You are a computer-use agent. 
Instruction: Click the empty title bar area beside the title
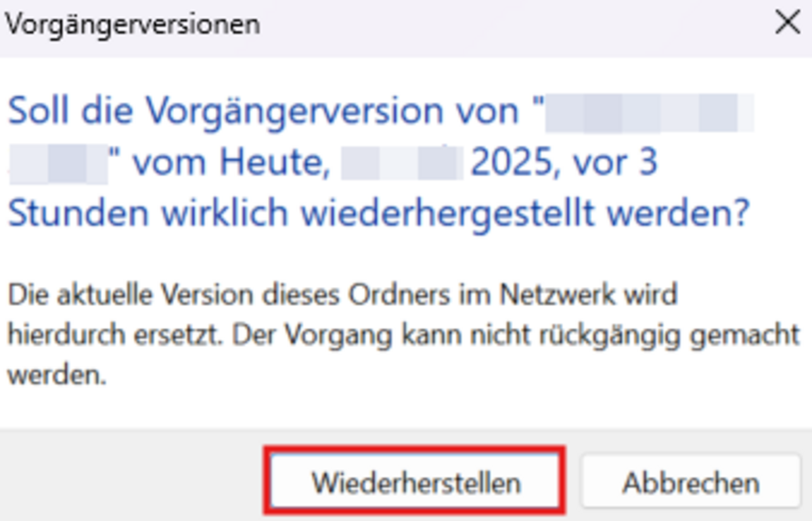[507, 25]
